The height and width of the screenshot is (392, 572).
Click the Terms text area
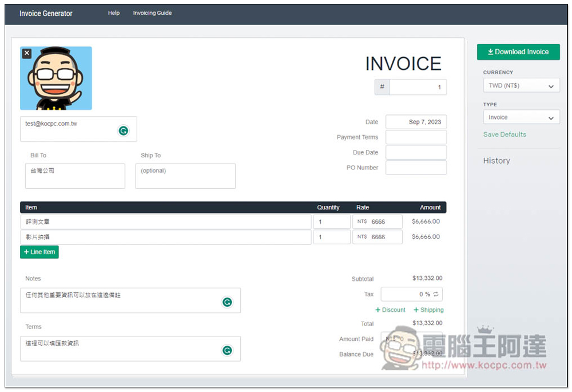coord(130,349)
